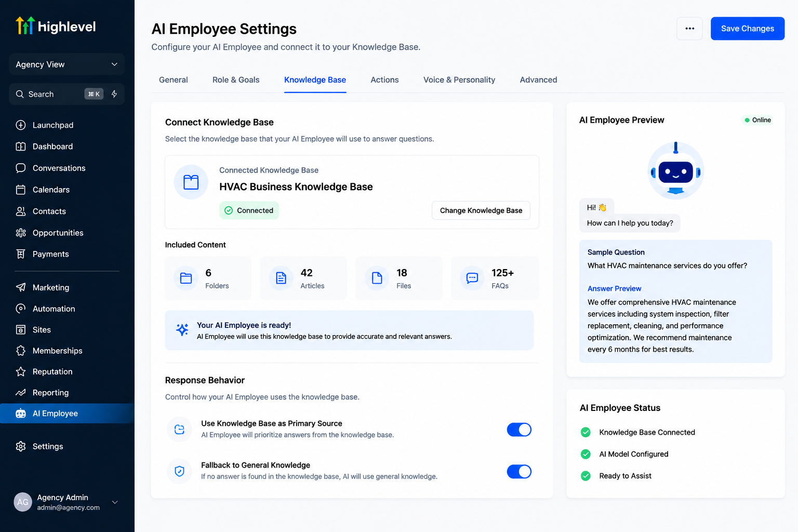Viewport: 798px width, 532px height.
Task: Click the Primary Source refresh icon
Action: (180, 430)
